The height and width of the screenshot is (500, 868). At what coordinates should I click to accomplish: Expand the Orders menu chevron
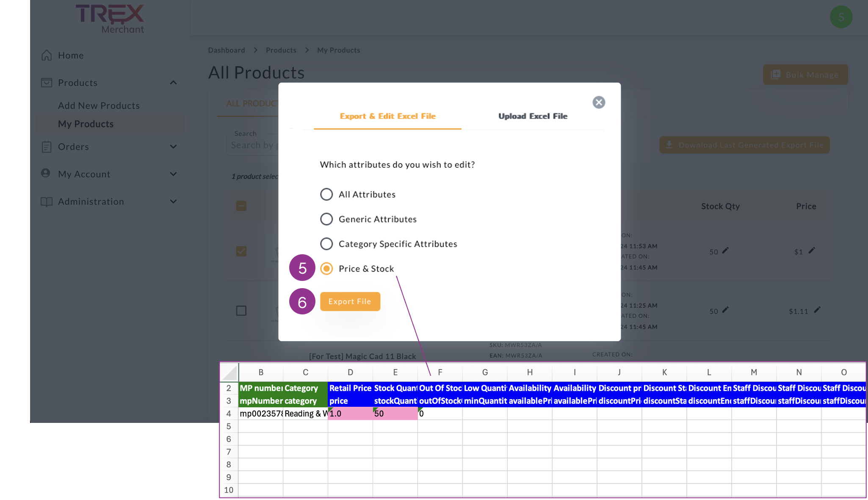pyautogui.click(x=173, y=147)
